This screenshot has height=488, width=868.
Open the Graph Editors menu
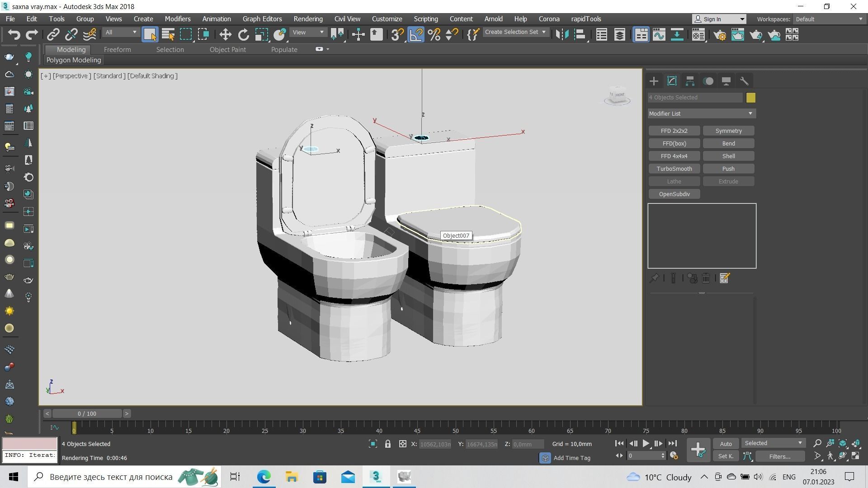coord(262,19)
